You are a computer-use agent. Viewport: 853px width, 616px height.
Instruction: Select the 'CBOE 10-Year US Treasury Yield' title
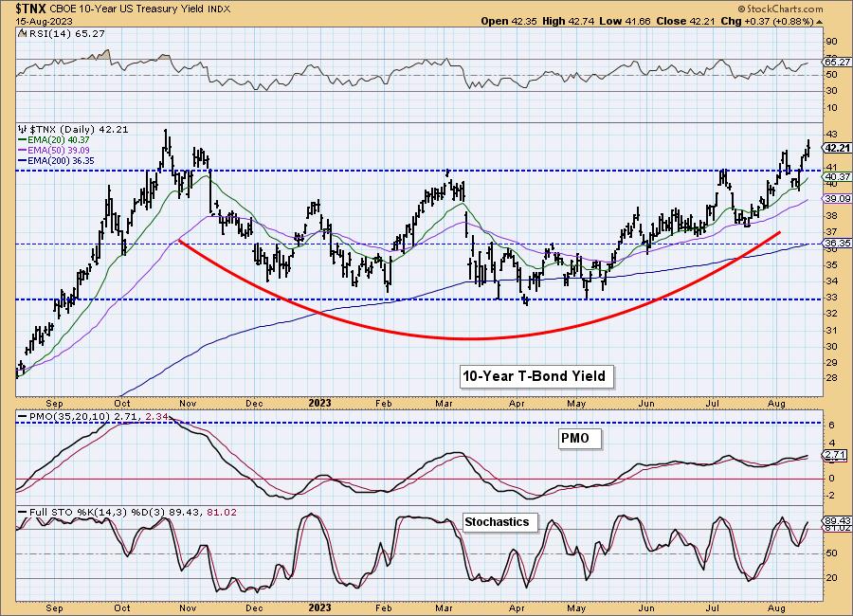pos(127,9)
